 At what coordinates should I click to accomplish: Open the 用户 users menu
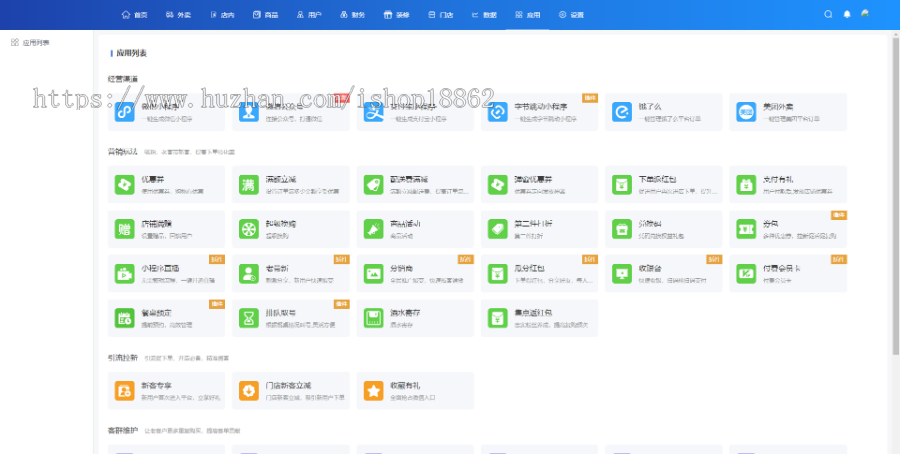pos(309,15)
